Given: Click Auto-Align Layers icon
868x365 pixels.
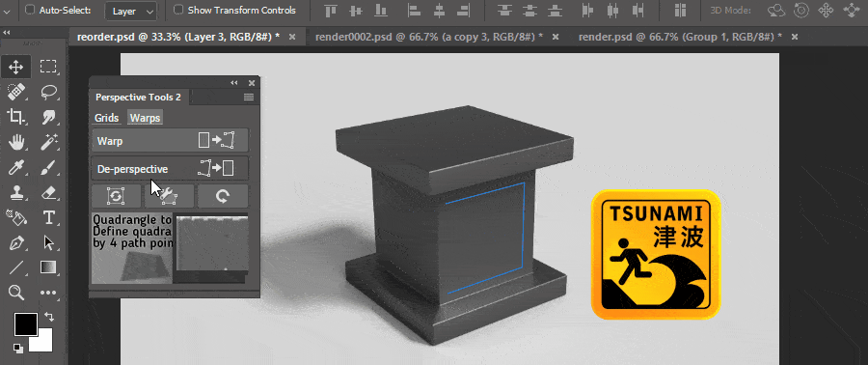Looking at the screenshot, I should click(x=680, y=10).
